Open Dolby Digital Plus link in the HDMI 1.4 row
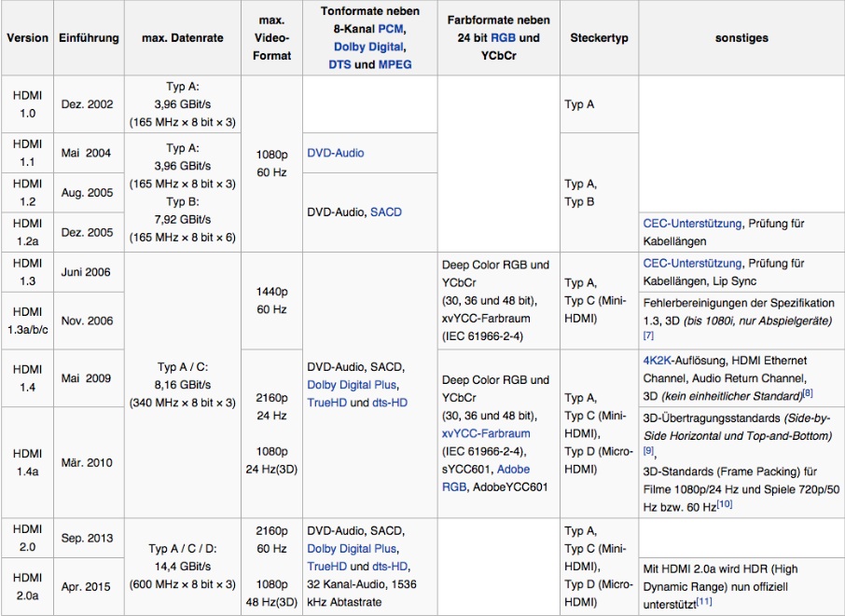This screenshot has height=616, width=845. coord(352,385)
